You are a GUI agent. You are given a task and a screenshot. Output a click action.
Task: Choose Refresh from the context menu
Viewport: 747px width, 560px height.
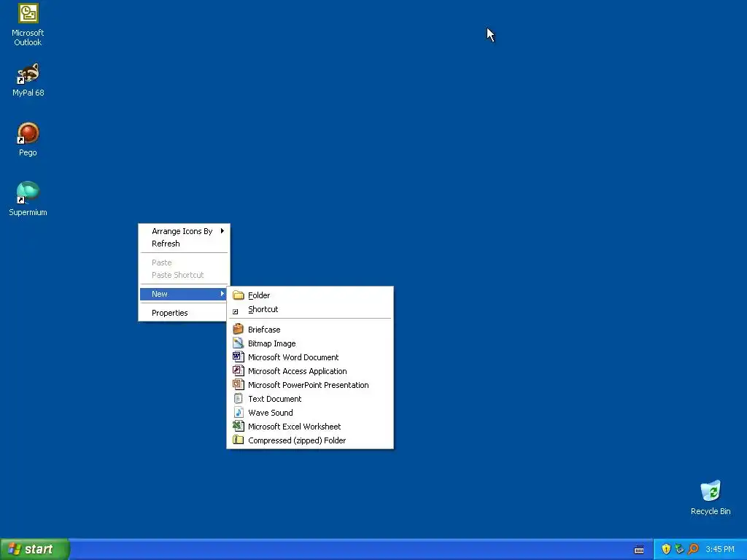pos(185,244)
